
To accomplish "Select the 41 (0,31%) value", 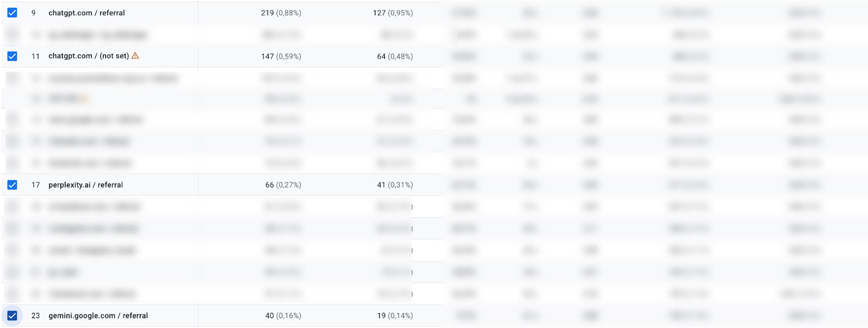I will click(395, 185).
